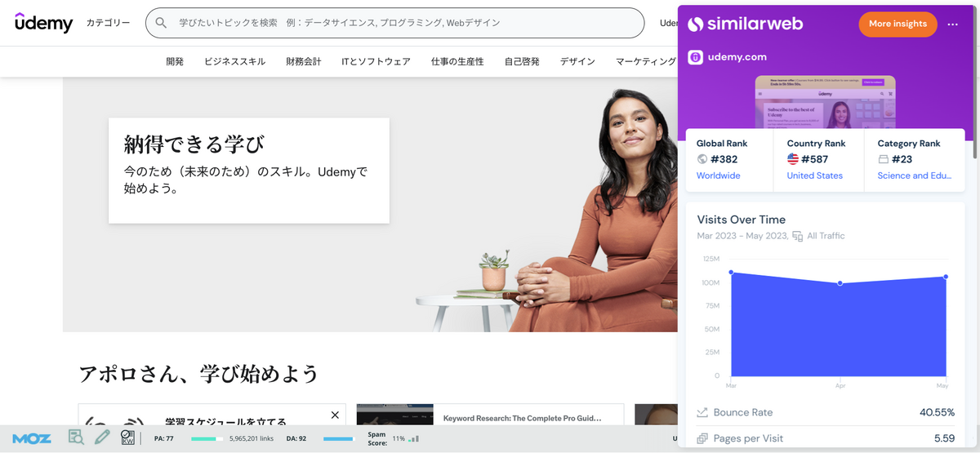Open the MozBar keyword (KW) icon
This screenshot has width=980, height=453.
[x=127, y=437]
